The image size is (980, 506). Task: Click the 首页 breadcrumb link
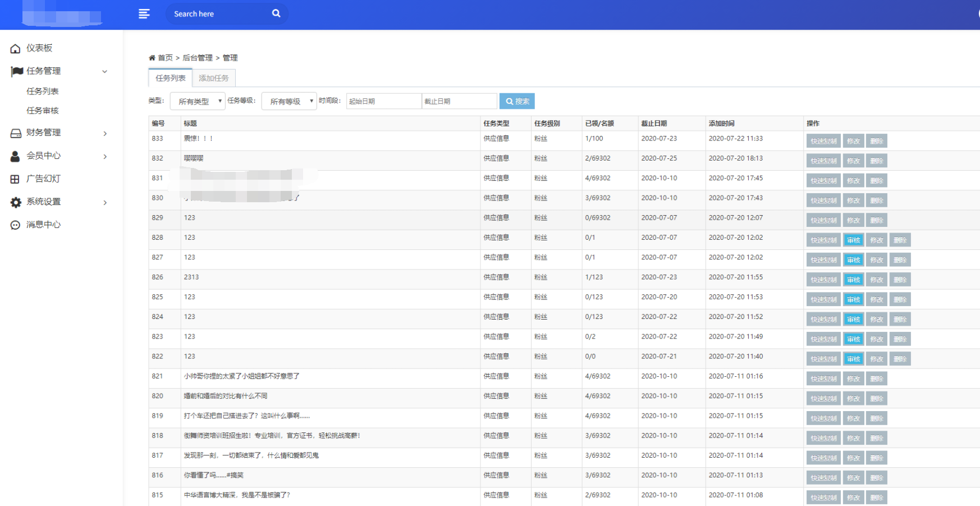click(x=165, y=58)
